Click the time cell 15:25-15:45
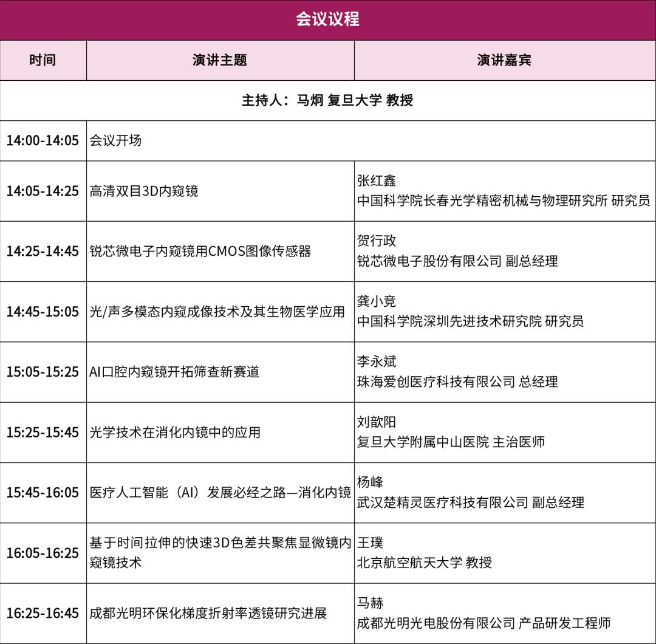Image resolution: width=656 pixels, height=644 pixels. pyautogui.click(x=43, y=432)
